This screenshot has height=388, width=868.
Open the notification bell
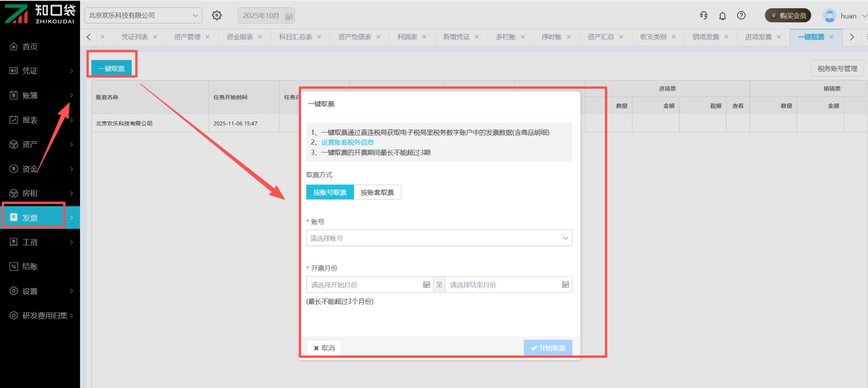(722, 16)
